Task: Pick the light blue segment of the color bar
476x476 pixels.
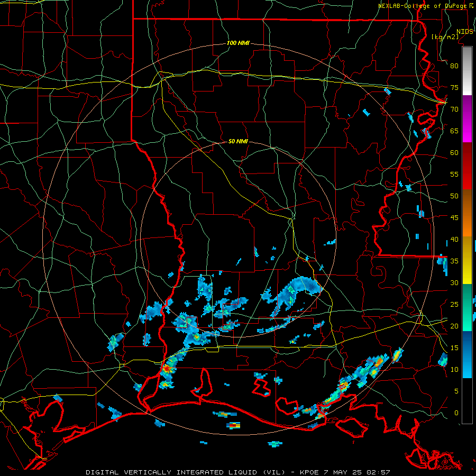Action: tap(467, 354)
